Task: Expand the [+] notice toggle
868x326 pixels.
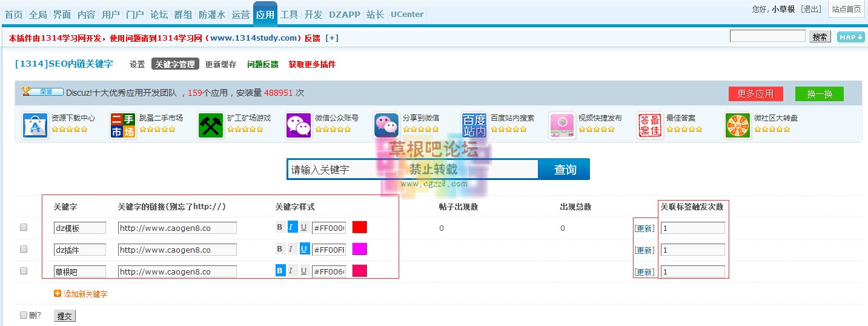Action: 332,38
